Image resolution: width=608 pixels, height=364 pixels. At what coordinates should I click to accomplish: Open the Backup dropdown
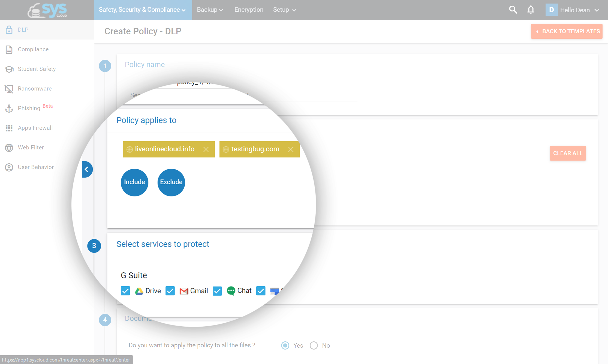click(x=210, y=10)
